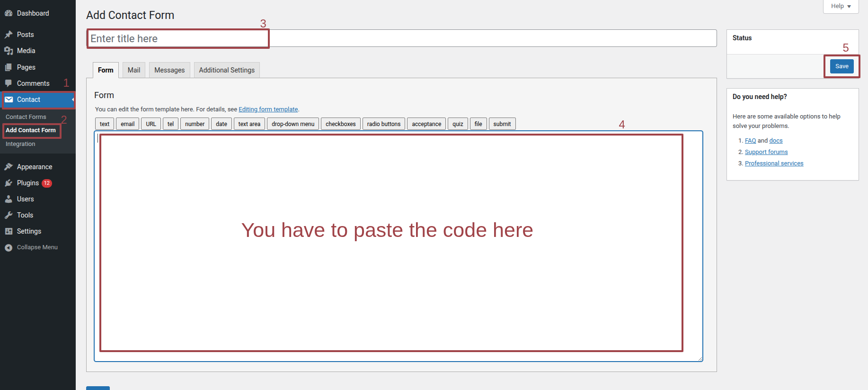868x390 pixels.
Task: Insert a drop-down menu form tag
Action: [292, 124]
